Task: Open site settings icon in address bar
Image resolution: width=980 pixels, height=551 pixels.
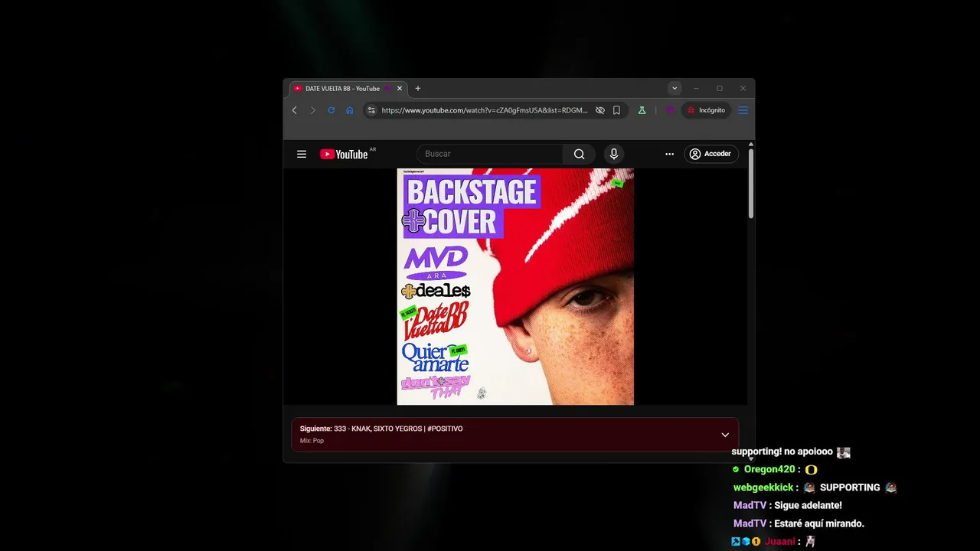Action: tap(371, 110)
